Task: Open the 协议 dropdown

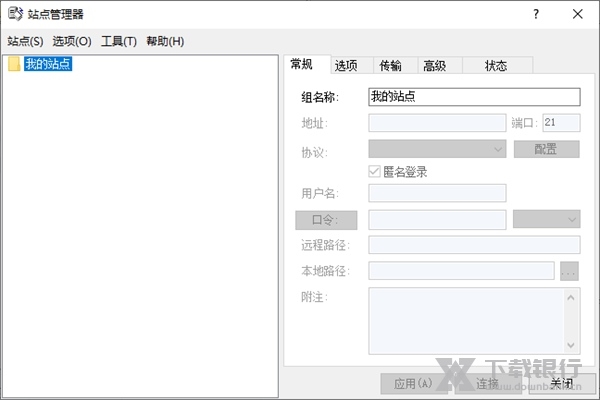Action: (437, 149)
